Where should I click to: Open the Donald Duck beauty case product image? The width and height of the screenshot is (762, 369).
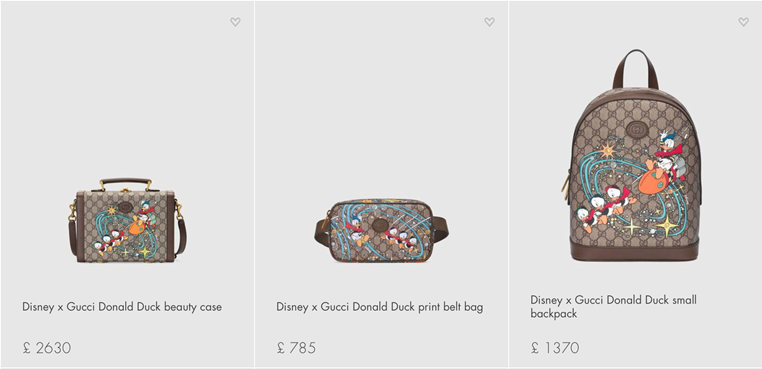(x=127, y=220)
